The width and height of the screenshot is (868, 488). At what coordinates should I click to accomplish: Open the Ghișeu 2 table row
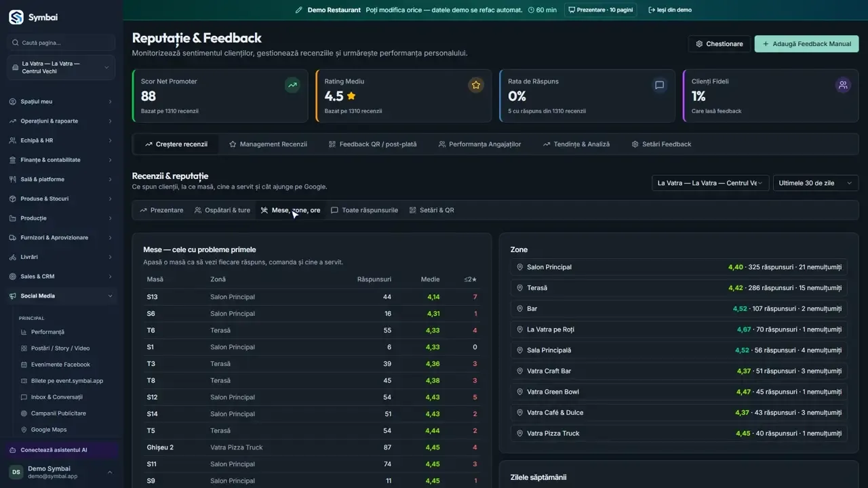pyautogui.click(x=312, y=447)
